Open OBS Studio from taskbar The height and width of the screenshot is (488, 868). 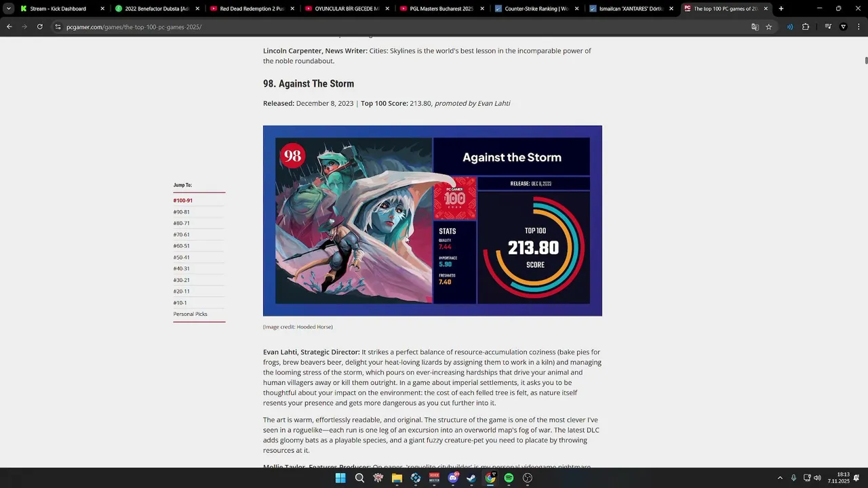528,478
